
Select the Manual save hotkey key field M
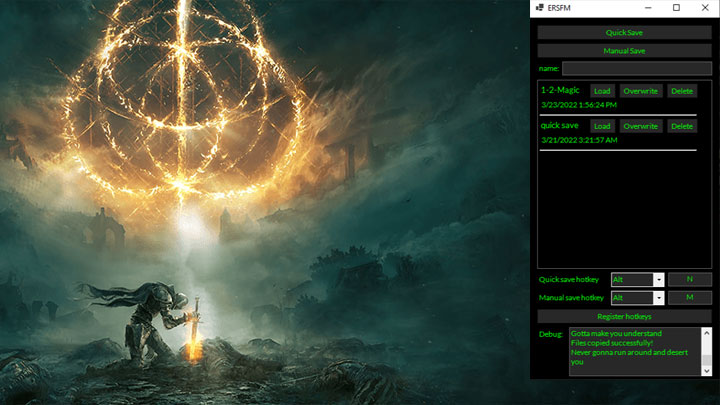pyautogui.click(x=690, y=298)
